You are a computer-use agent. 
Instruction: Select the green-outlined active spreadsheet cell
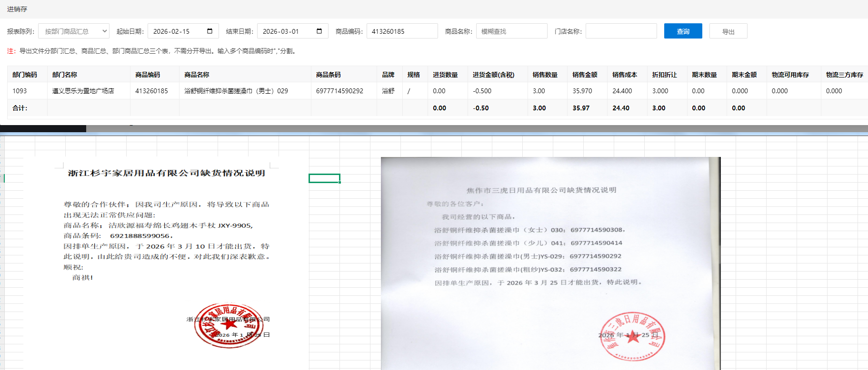click(x=324, y=178)
